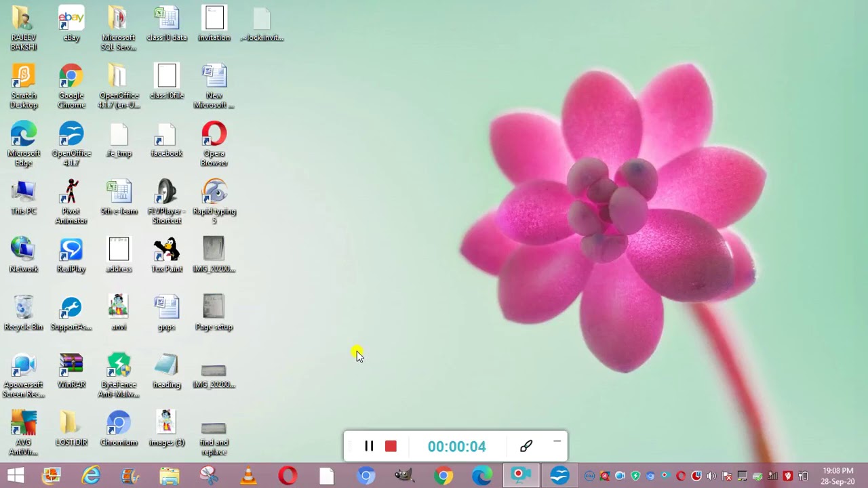Open Microsoft Edge from the taskbar

coord(482,476)
